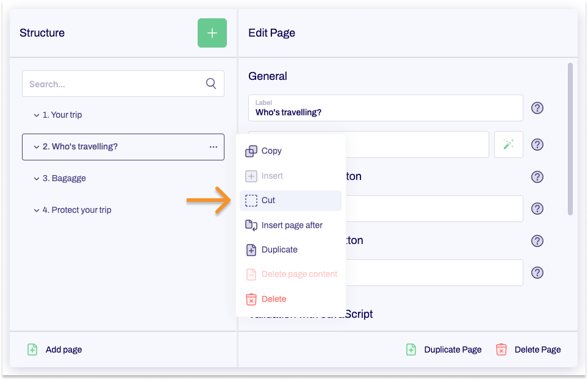The height and width of the screenshot is (380, 588).
Task: Open help tooltip next to Label field
Action: click(x=537, y=108)
